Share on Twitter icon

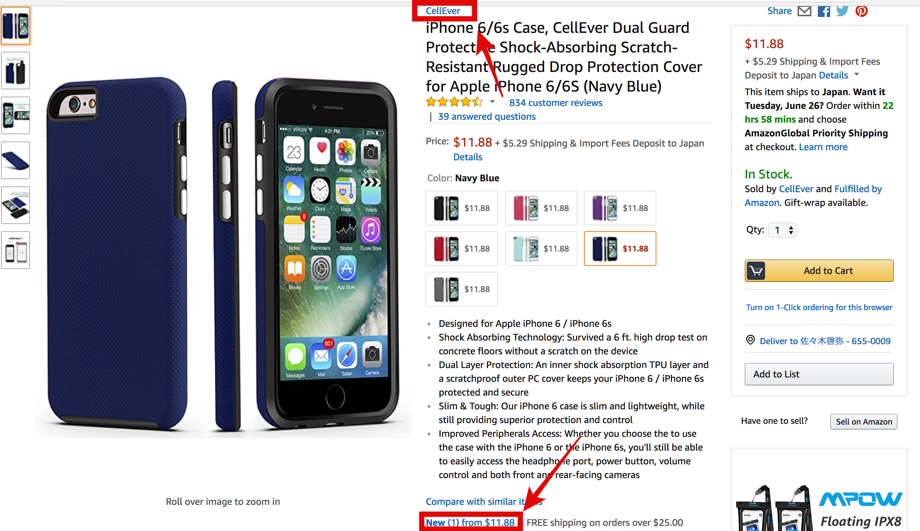coord(843,11)
